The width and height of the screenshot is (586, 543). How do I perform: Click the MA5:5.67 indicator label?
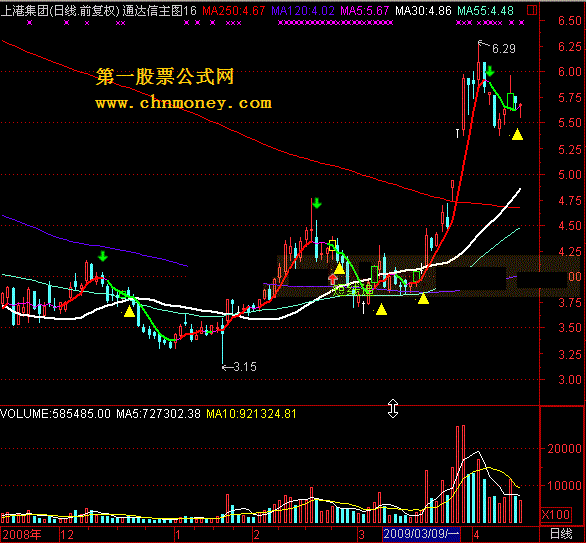coord(365,10)
